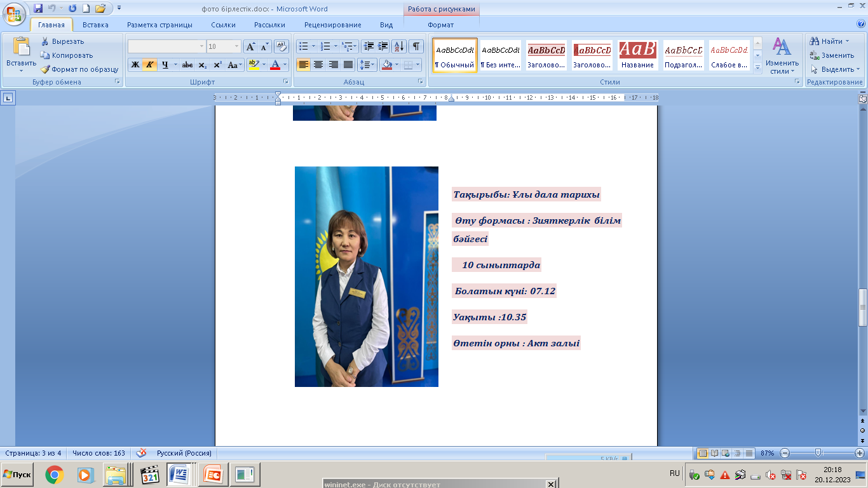Open Word Help question mark
Image resolution: width=868 pixels, height=488 pixels.
coord(861,24)
